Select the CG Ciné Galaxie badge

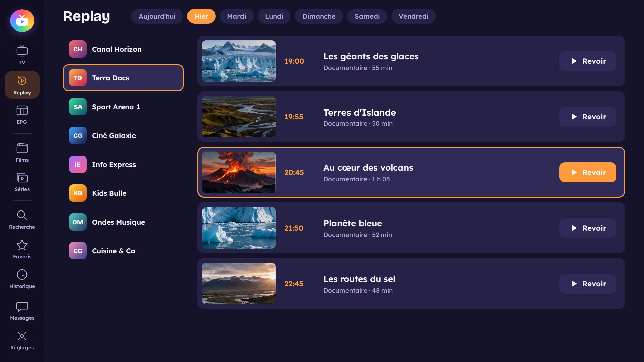click(x=78, y=135)
